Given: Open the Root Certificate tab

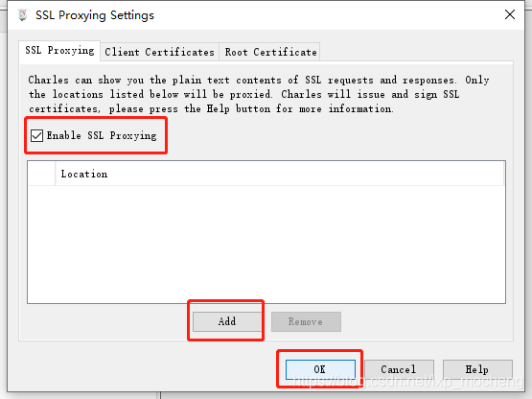Looking at the screenshot, I should pyautogui.click(x=270, y=52).
